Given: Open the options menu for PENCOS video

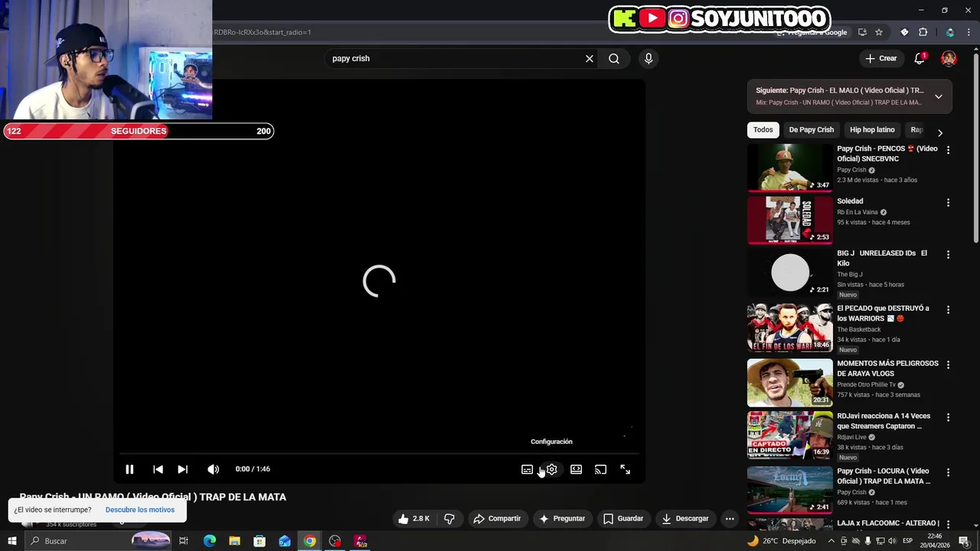Looking at the screenshot, I should [948, 150].
